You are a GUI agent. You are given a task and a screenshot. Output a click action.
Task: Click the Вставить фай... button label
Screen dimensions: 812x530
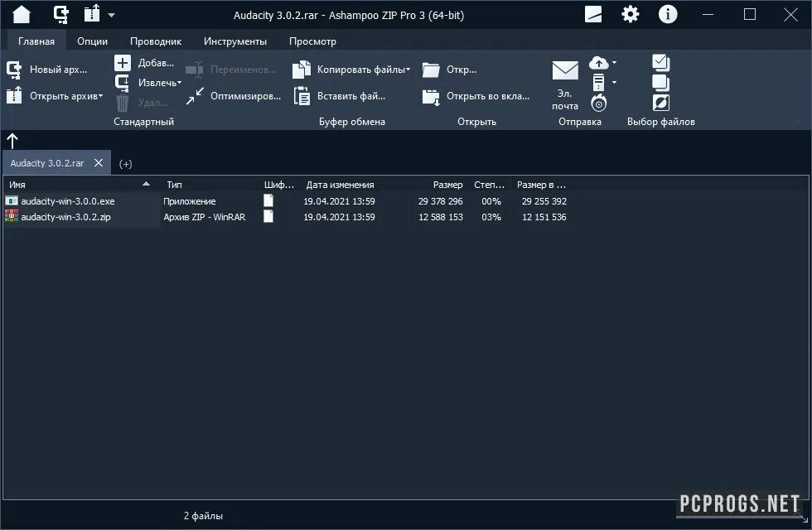pyautogui.click(x=351, y=96)
